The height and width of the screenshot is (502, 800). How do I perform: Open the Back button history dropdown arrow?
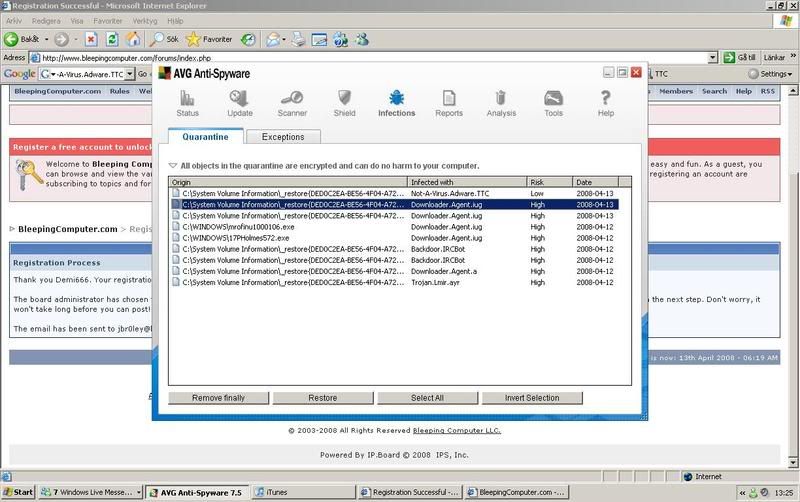46,39
